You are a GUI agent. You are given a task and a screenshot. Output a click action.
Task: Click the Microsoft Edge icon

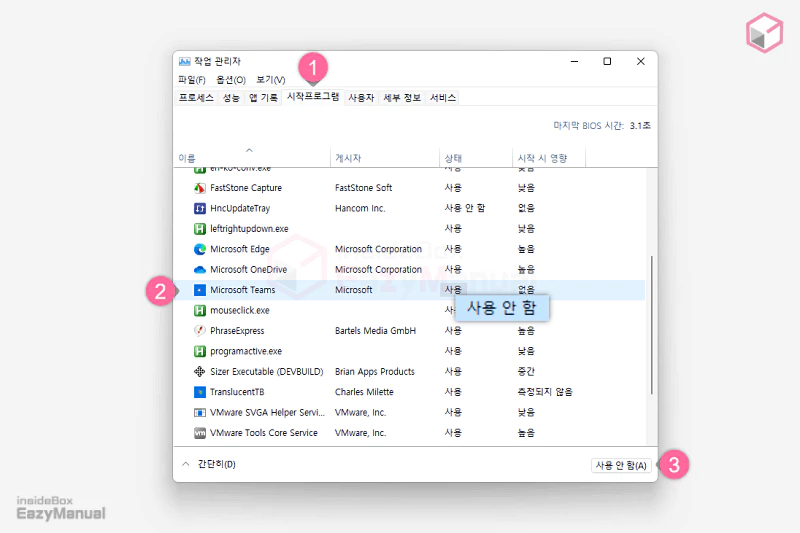point(199,249)
